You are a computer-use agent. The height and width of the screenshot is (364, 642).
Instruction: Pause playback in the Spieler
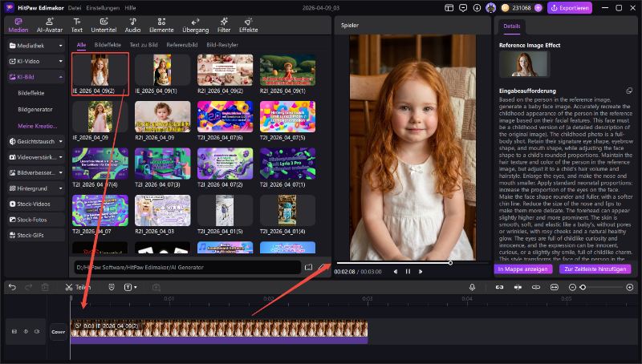click(408, 271)
